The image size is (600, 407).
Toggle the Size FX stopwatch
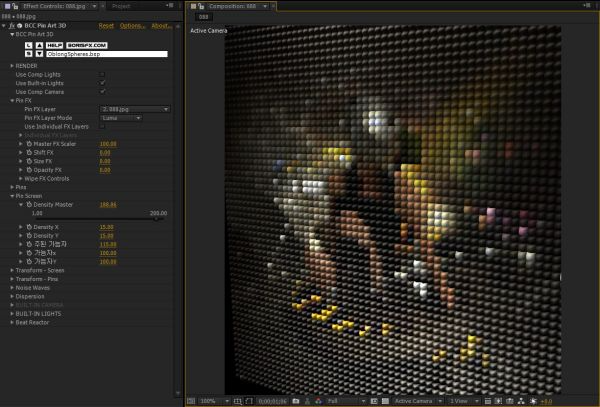[x=29, y=161]
